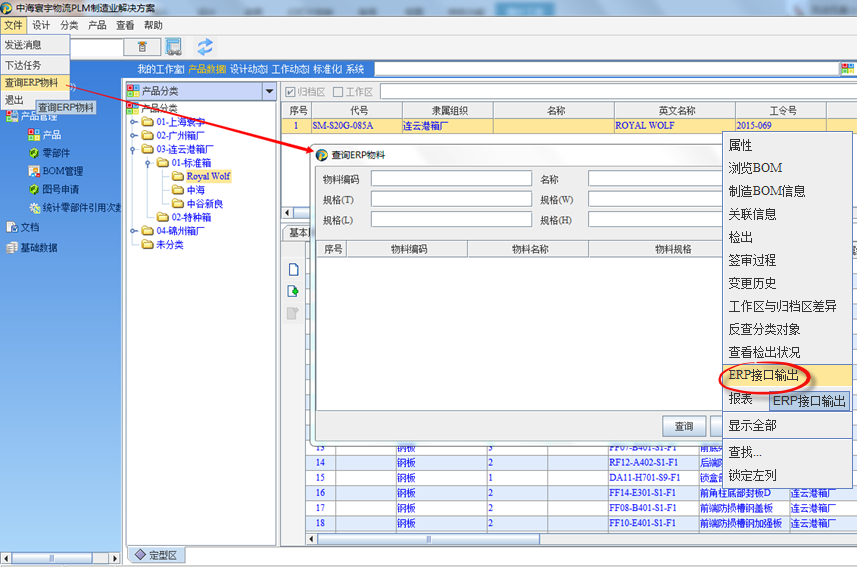Screen dimensions: 857x567
Task: Select the Royal Wolf folder in tree
Action: (x=207, y=176)
